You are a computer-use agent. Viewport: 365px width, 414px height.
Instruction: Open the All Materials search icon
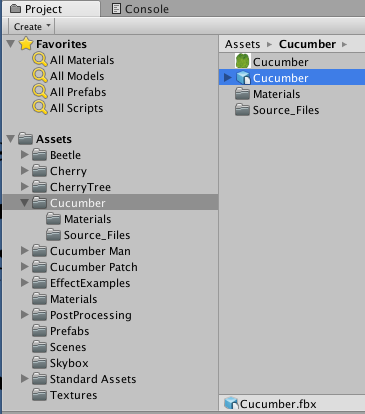point(40,60)
